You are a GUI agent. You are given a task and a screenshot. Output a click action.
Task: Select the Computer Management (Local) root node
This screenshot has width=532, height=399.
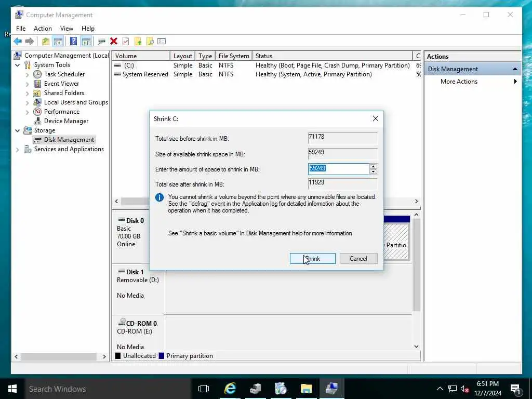tap(66, 55)
